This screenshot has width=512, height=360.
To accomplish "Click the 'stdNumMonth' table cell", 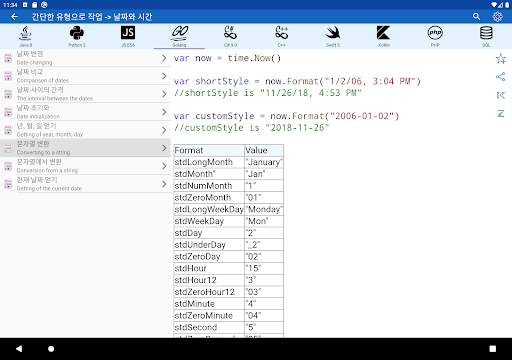I will [x=209, y=186].
